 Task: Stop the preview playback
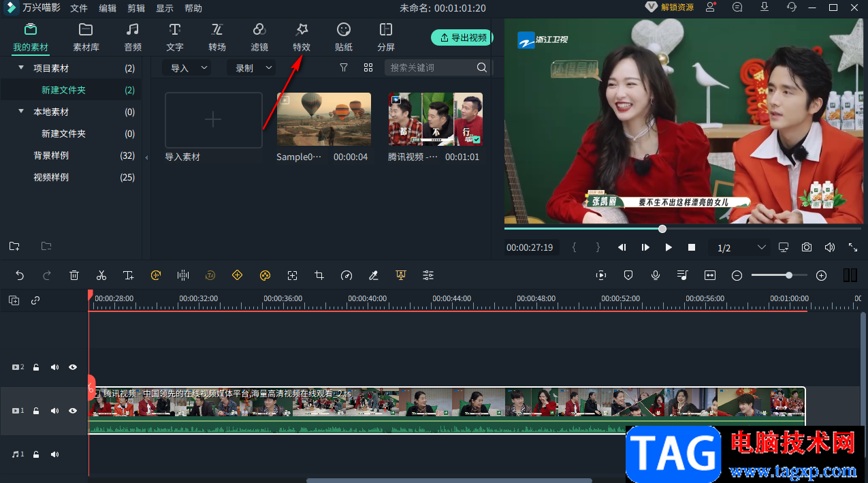click(692, 247)
